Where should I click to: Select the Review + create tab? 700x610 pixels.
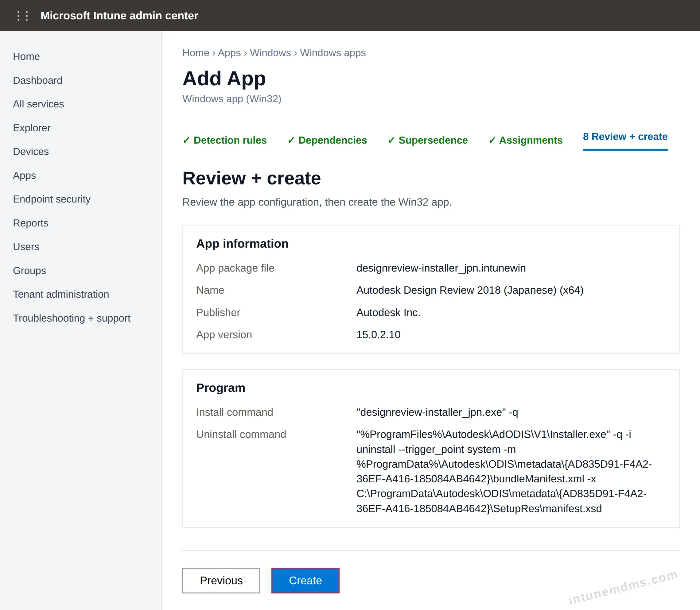(x=625, y=137)
